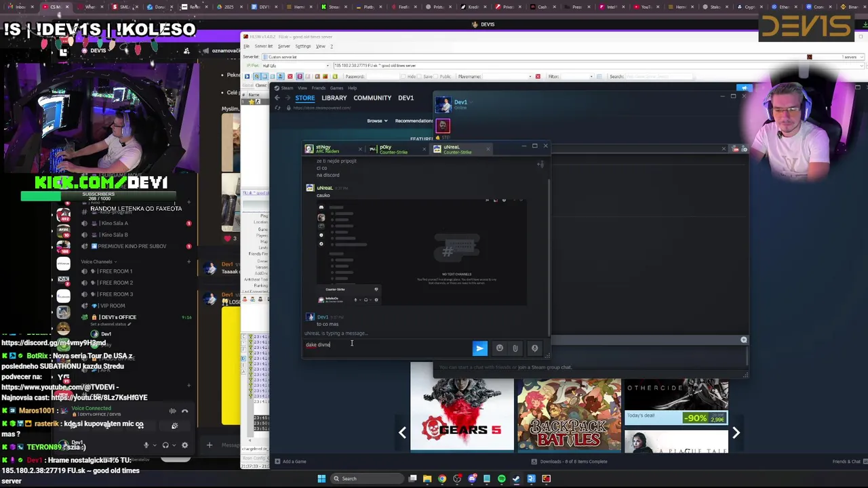Click the red delete icon beside Playername
868x488 pixels.
[538, 77]
